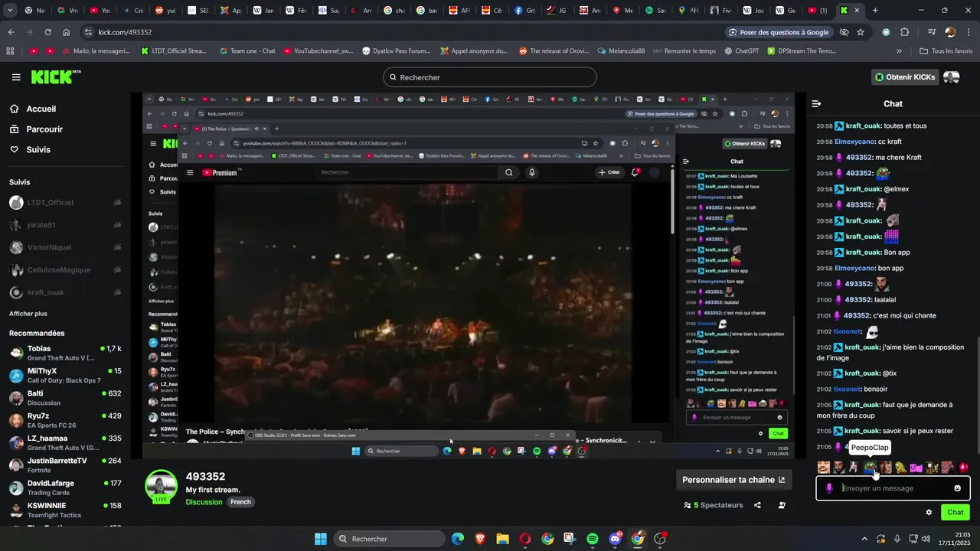Image resolution: width=980 pixels, height=551 pixels.
Task: Open the Windows Start menu
Action: tap(321, 539)
